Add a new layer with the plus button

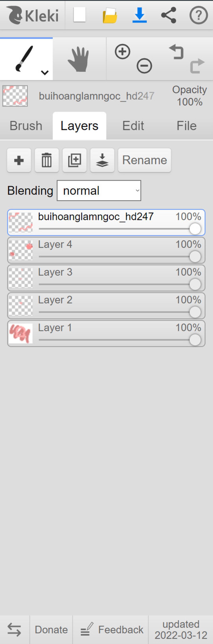point(19,160)
